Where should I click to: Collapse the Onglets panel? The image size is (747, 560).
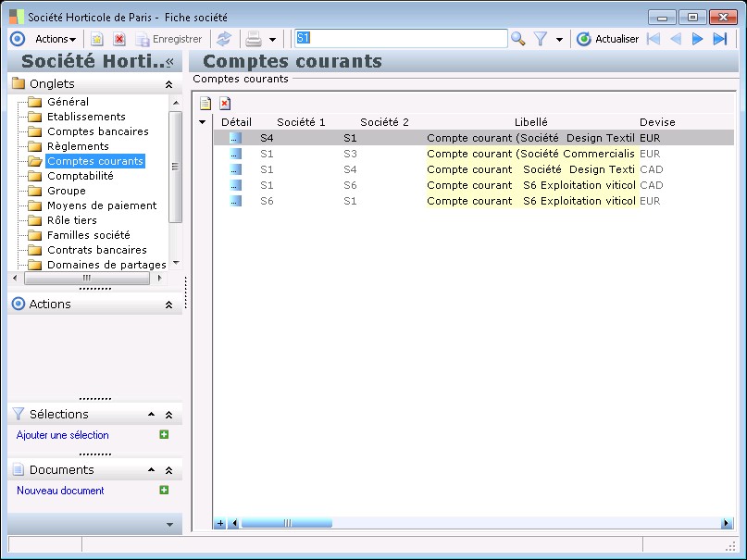tap(168, 84)
